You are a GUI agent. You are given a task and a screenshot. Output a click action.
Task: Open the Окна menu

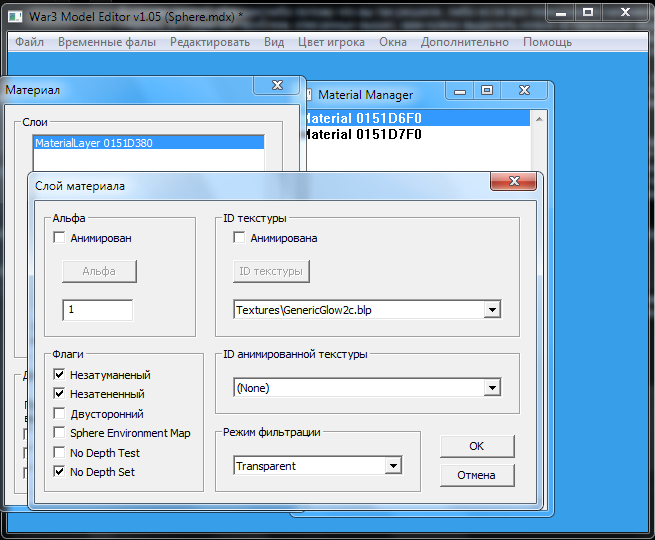(x=393, y=42)
